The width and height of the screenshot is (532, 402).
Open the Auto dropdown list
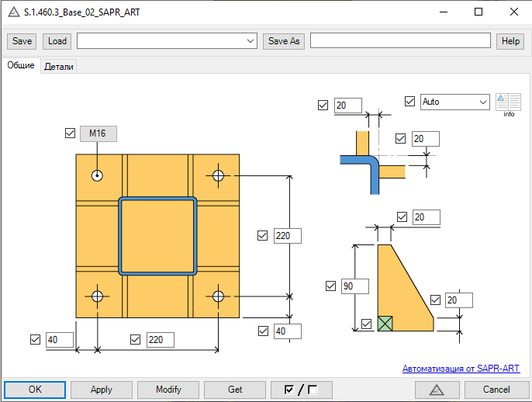click(x=455, y=102)
